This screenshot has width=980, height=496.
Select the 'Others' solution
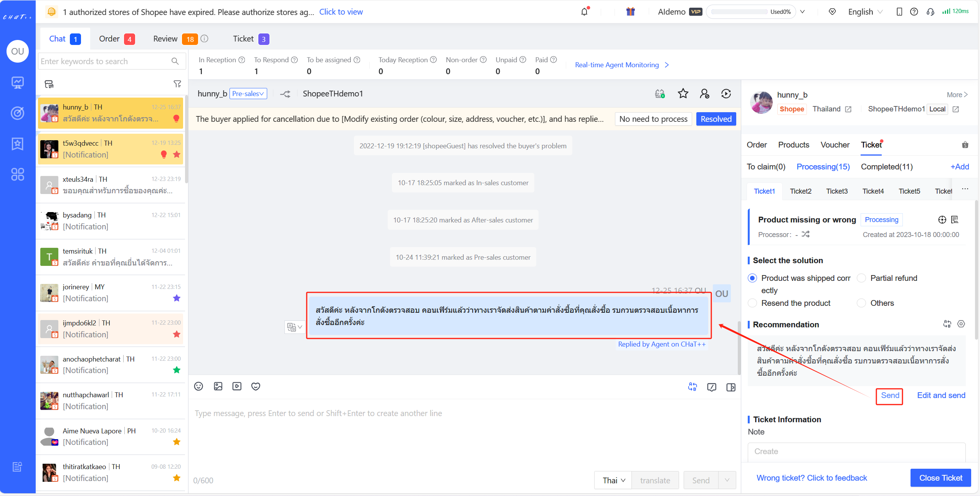tap(861, 303)
